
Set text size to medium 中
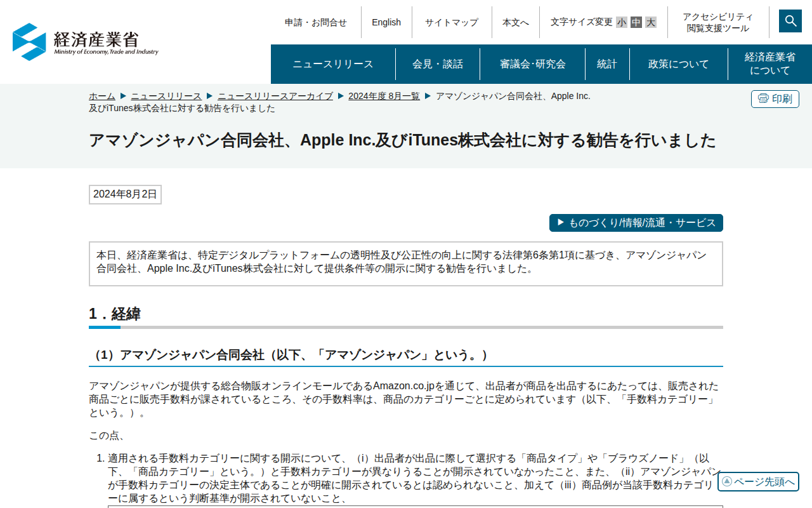[636, 22]
